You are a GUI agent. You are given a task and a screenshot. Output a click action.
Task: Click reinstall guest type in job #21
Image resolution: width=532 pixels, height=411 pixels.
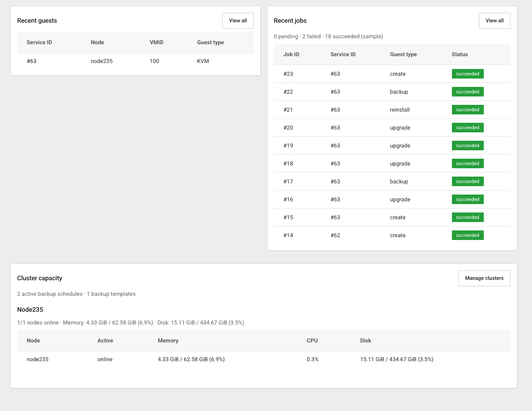click(400, 110)
